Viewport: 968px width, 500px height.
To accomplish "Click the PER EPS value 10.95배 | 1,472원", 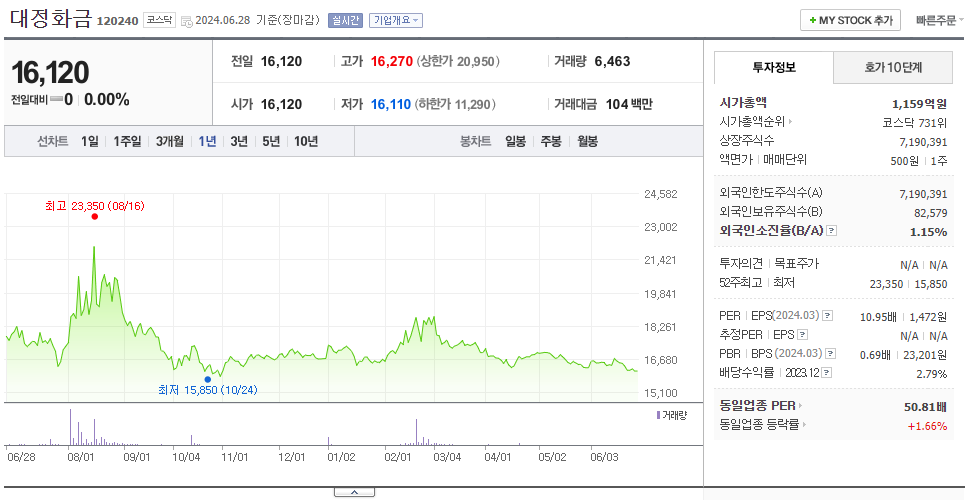I will [x=903, y=318].
